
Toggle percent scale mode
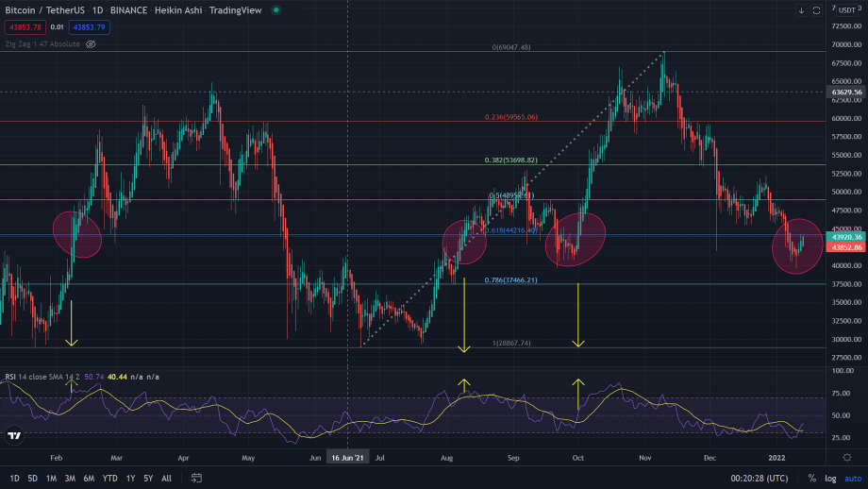[811, 478]
